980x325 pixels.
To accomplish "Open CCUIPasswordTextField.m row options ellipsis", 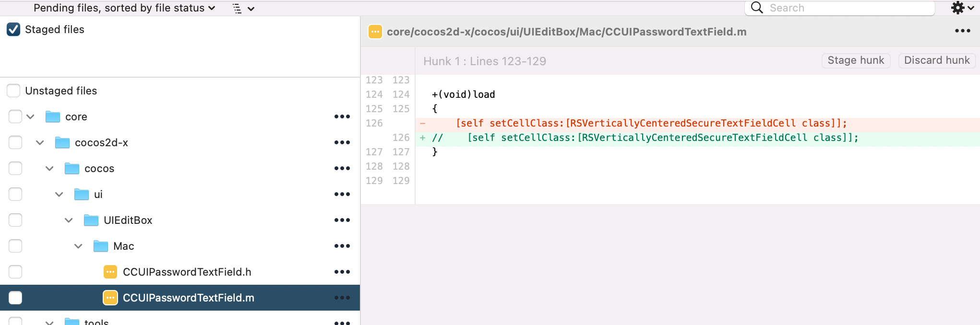I will click(342, 298).
